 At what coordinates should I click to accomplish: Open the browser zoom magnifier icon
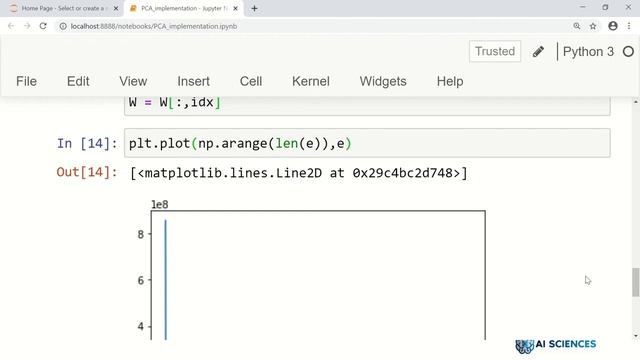coord(577,26)
